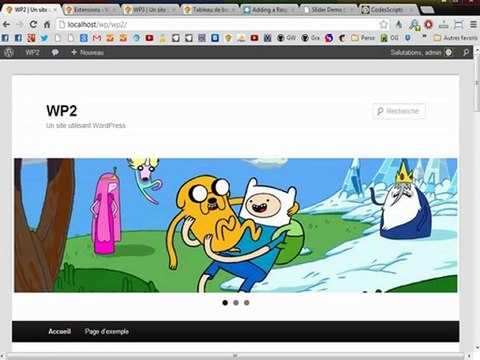Open a new browser tab
Screen dimensions: 480x360
[x=427, y=10]
